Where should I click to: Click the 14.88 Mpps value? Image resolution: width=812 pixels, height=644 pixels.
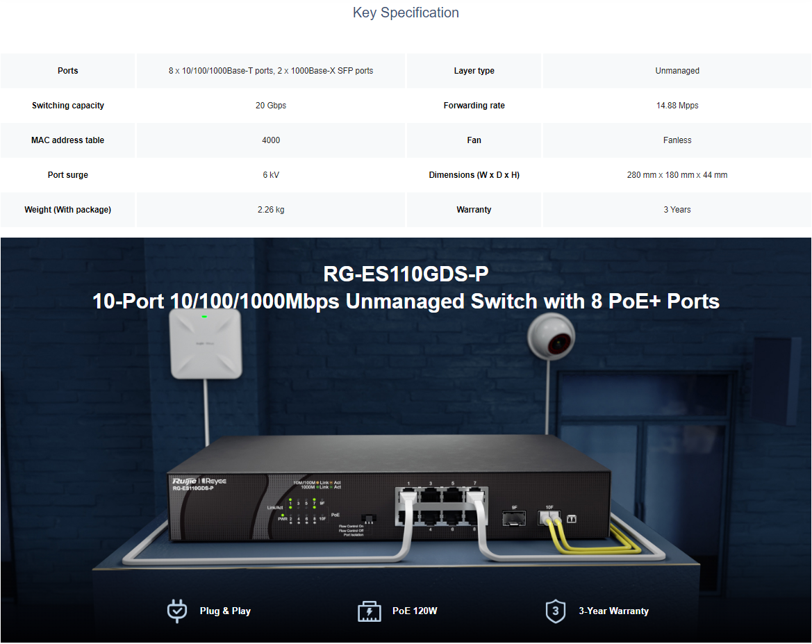click(677, 105)
